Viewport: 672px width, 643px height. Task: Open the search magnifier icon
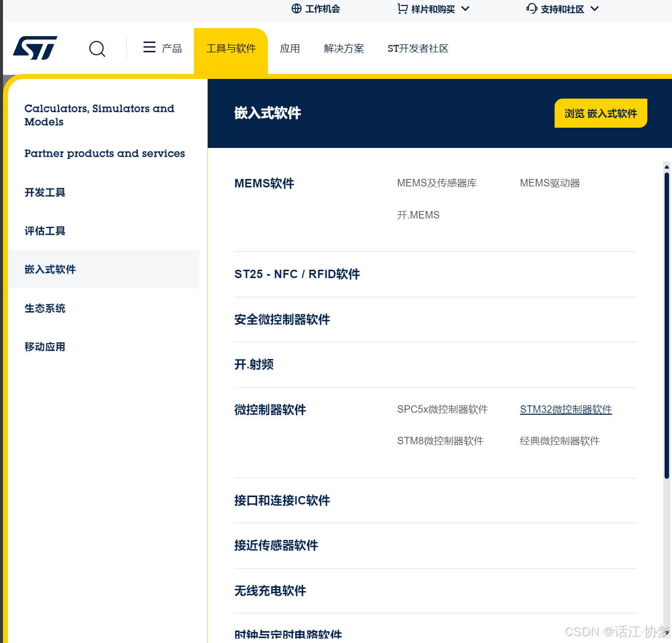tap(97, 48)
